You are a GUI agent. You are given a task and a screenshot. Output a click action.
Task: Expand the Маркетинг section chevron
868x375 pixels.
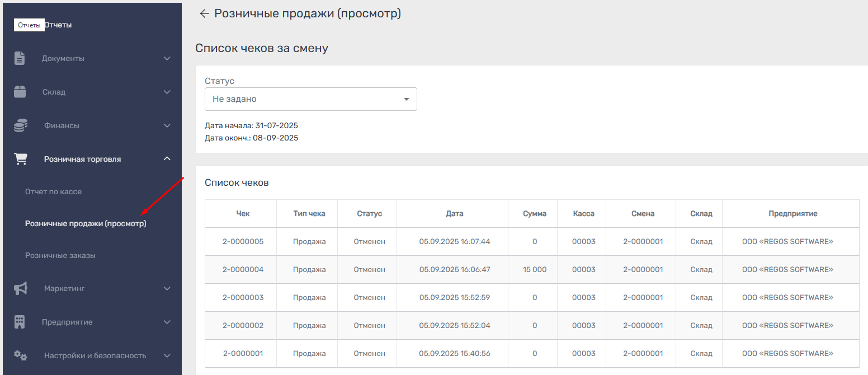pos(167,288)
